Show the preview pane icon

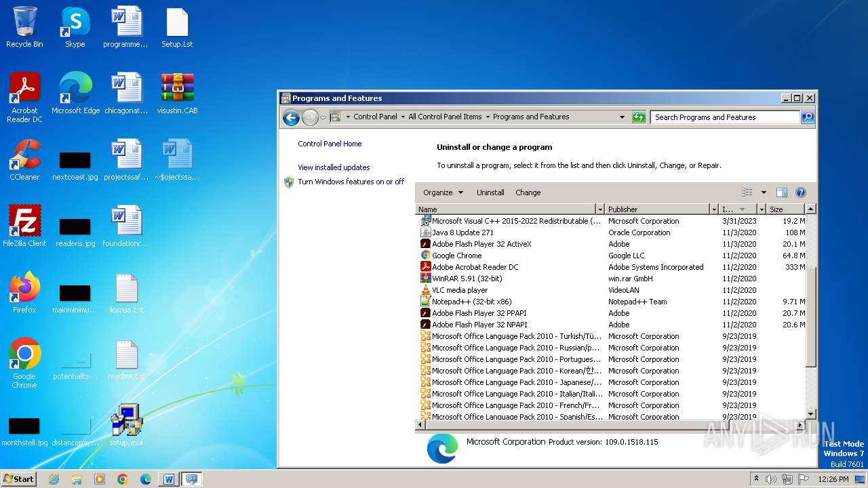point(781,192)
